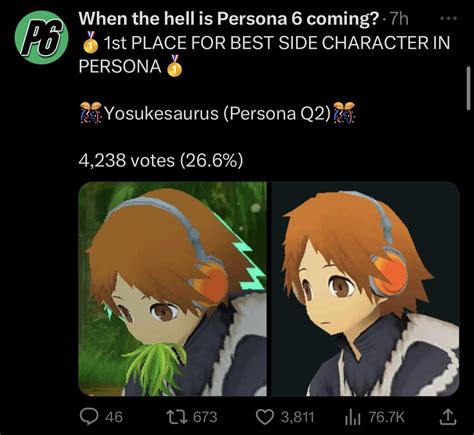Click the reply speech bubble icon
474x435 pixels.
click(x=89, y=417)
